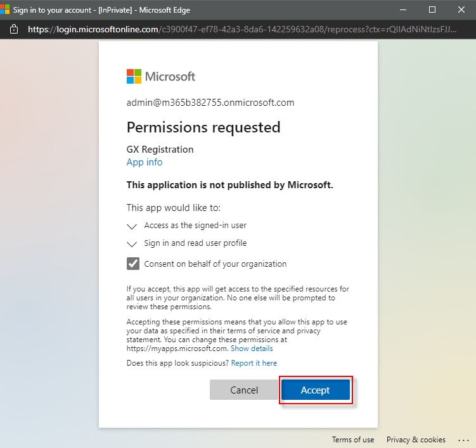Expand the Access as the signed-in user chevron
Viewport: 476px width, 448px height.
coord(132,226)
